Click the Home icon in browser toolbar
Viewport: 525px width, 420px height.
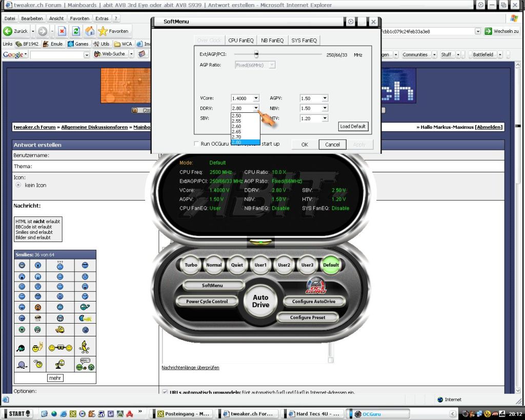90,31
